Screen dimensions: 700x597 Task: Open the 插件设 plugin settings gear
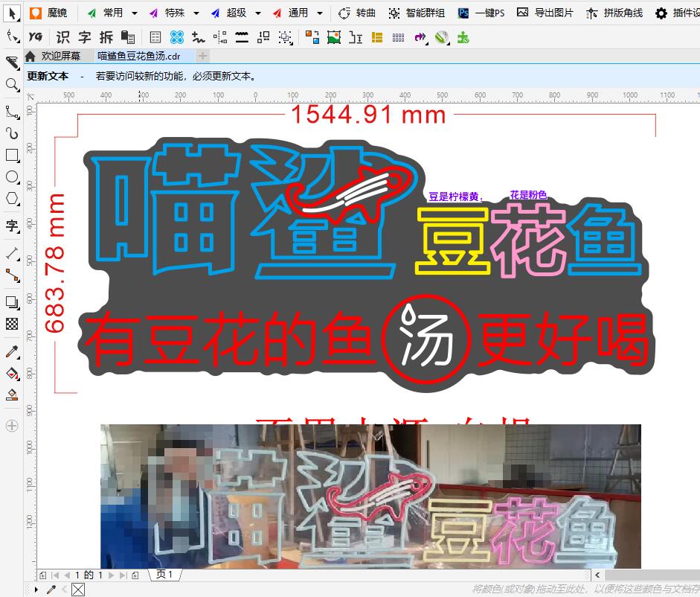point(677,13)
